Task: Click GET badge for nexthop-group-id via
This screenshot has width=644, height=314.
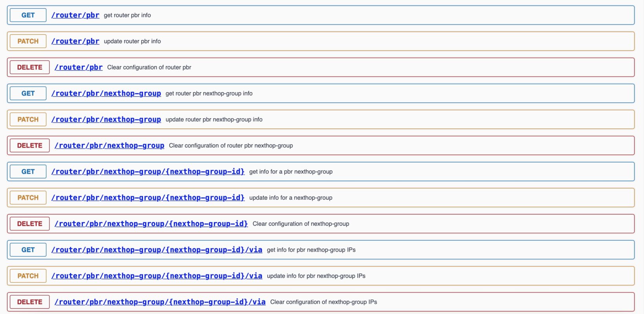Action: pos(28,250)
